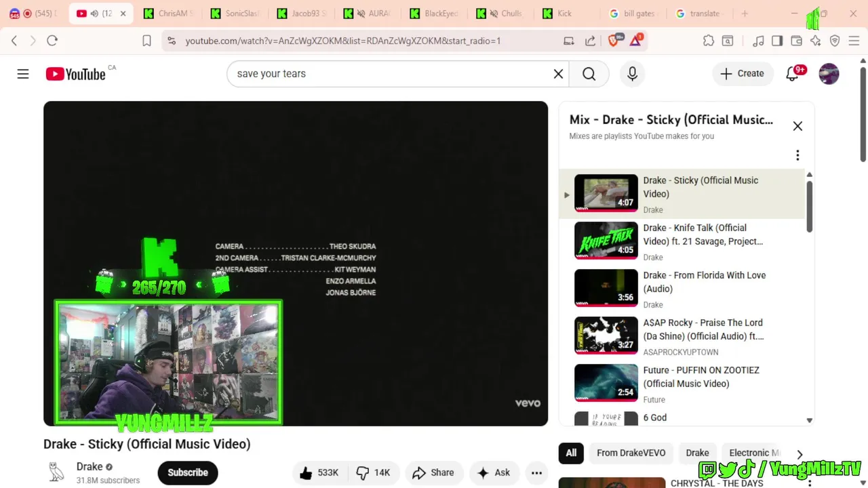Click Brave Shields lion icon
This screenshot has width=868, height=488.
(x=614, y=41)
